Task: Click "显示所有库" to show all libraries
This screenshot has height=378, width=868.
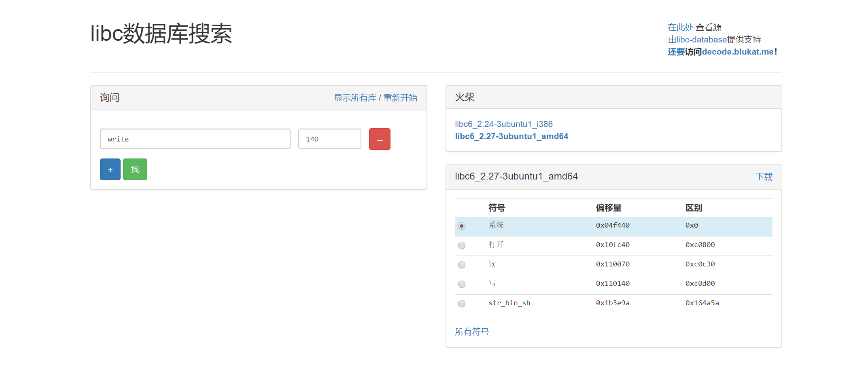Action: tap(354, 97)
